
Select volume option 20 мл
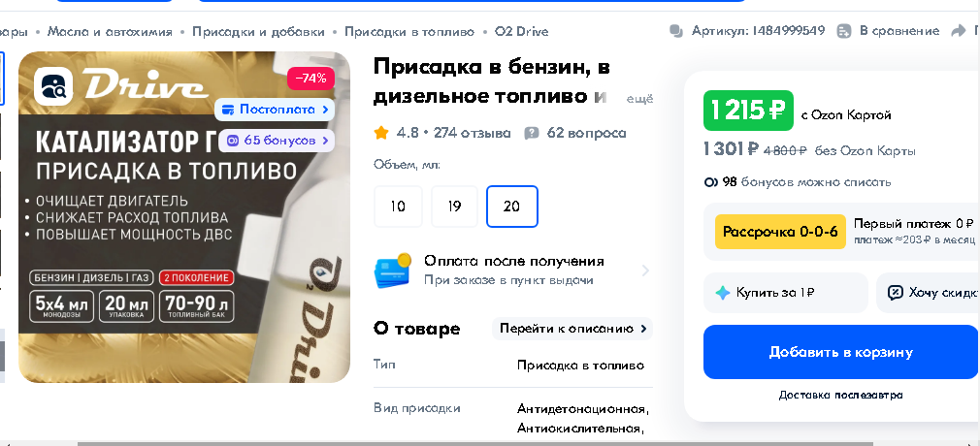pos(512,207)
